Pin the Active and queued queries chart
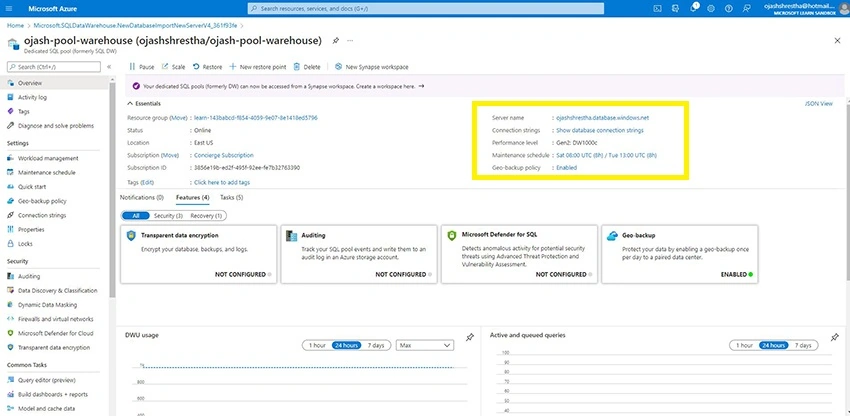The width and height of the screenshot is (850, 416). tap(835, 337)
